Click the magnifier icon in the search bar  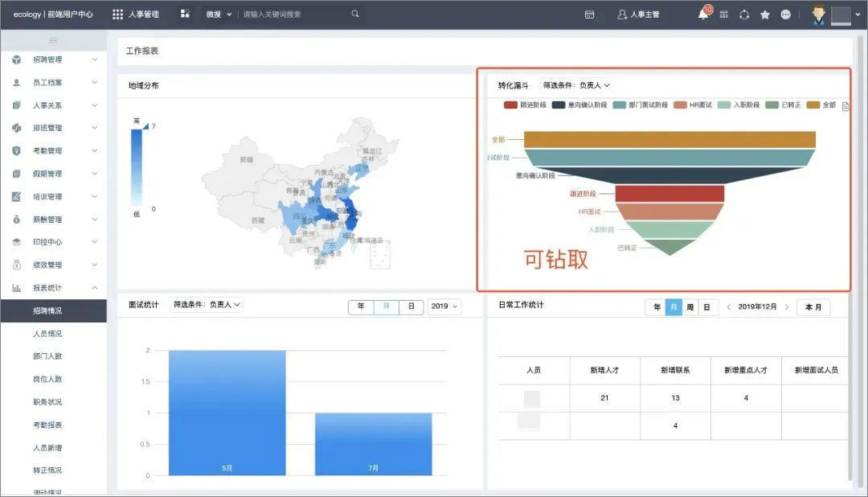coord(354,14)
